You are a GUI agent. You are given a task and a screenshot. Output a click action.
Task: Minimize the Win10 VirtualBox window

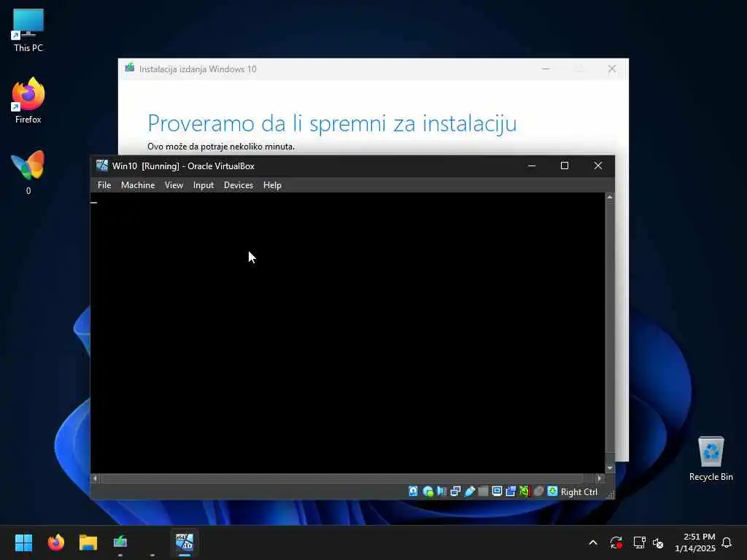point(532,166)
